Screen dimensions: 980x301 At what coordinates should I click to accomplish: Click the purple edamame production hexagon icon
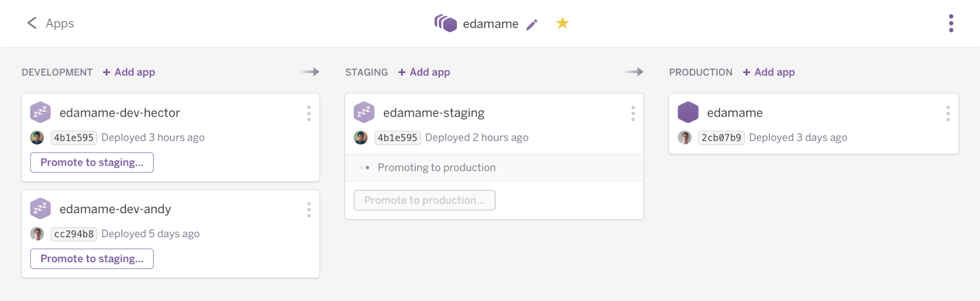[688, 112]
